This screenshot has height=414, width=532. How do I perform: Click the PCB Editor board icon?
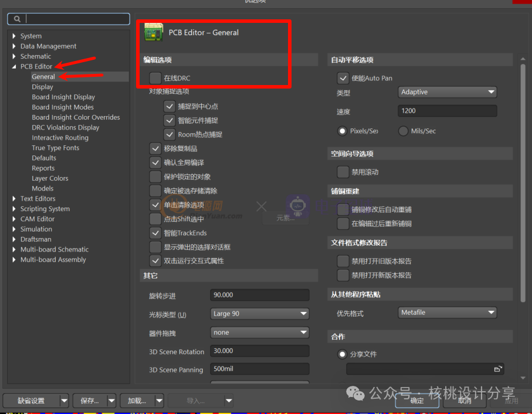[x=153, y=32]
